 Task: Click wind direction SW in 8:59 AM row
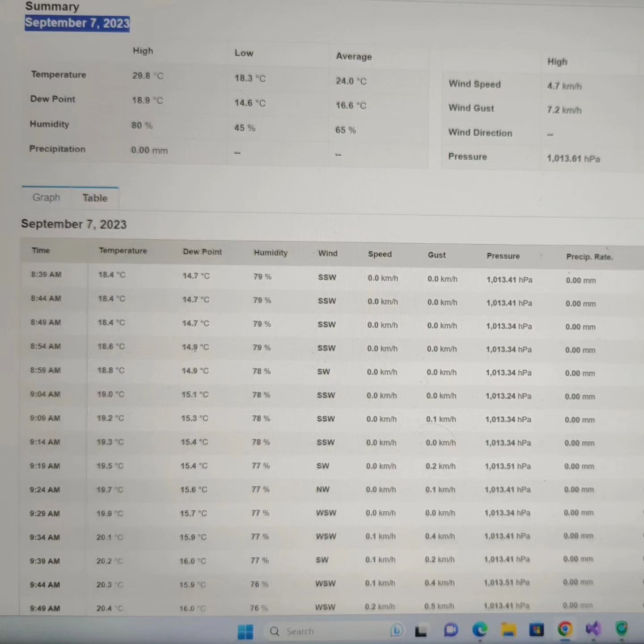[324, 372]
